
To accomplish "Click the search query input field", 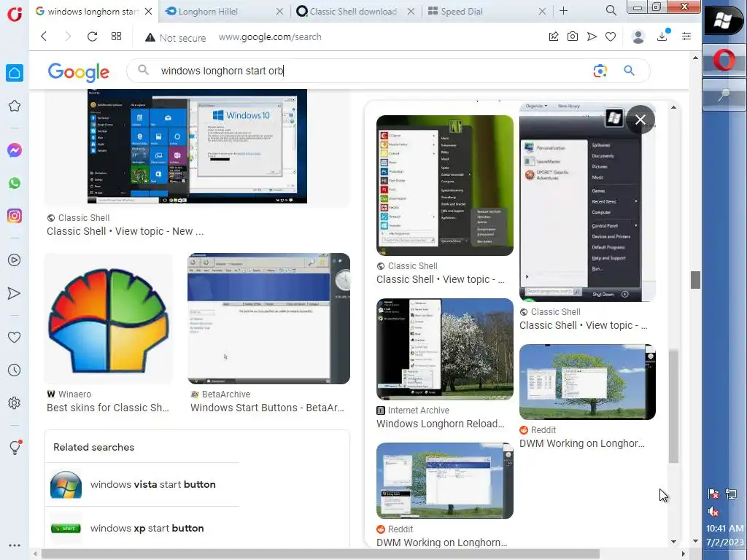I will coord(371,71).
